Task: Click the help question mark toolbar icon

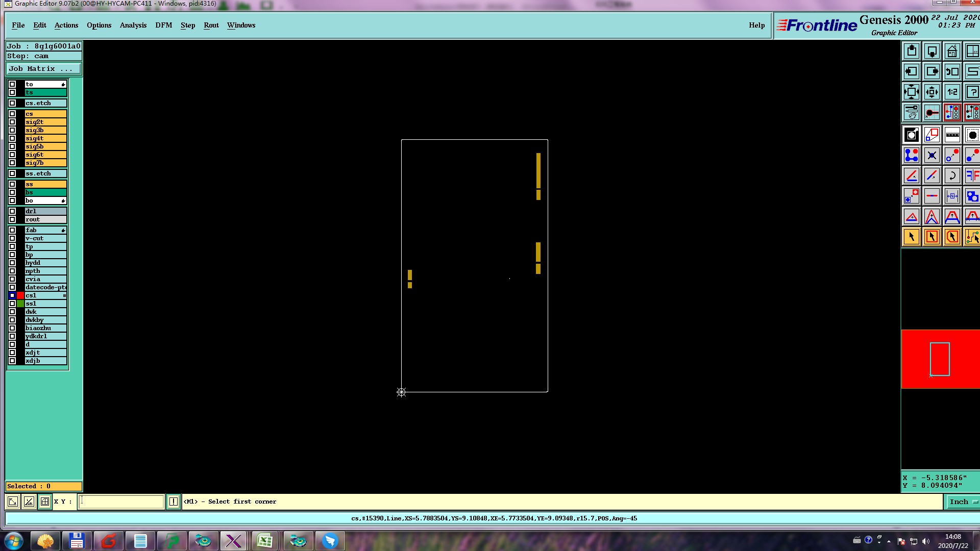Action: coord(972,92)
